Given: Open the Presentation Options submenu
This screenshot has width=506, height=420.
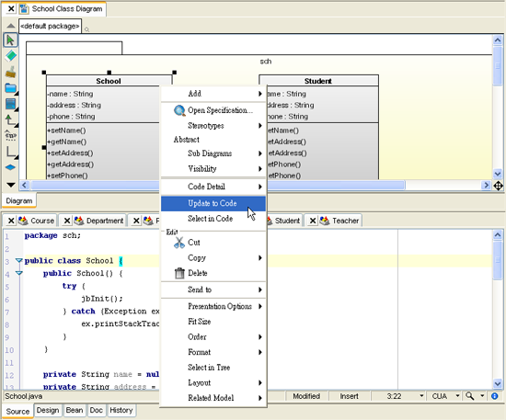Looking at the screenshot, I should [213, 306].
